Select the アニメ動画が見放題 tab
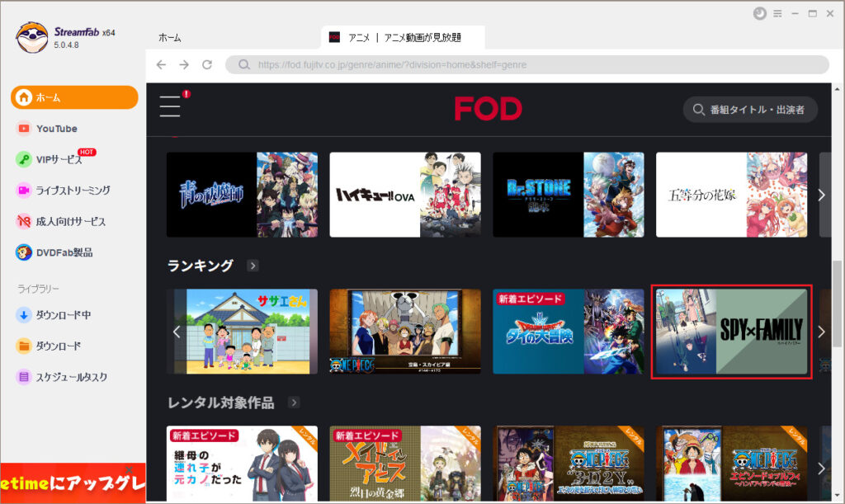This screenshot has width=845, height=504. (x=403, y=37)
